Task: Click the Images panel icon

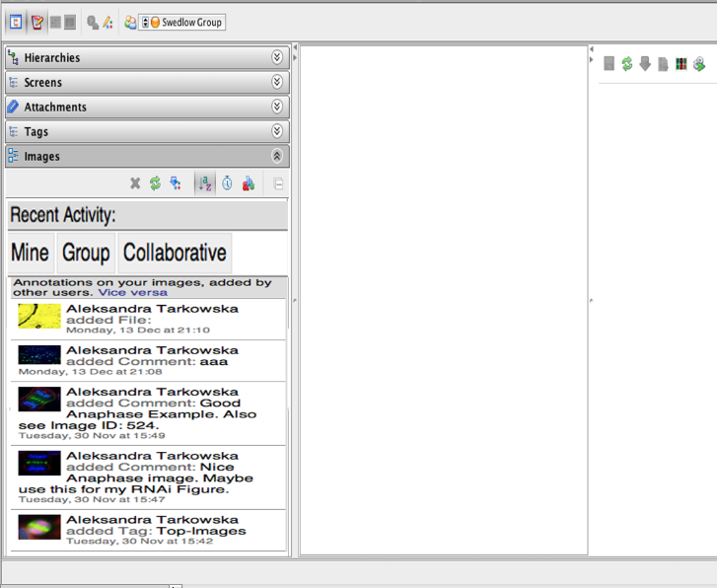Action: [13, 156]
